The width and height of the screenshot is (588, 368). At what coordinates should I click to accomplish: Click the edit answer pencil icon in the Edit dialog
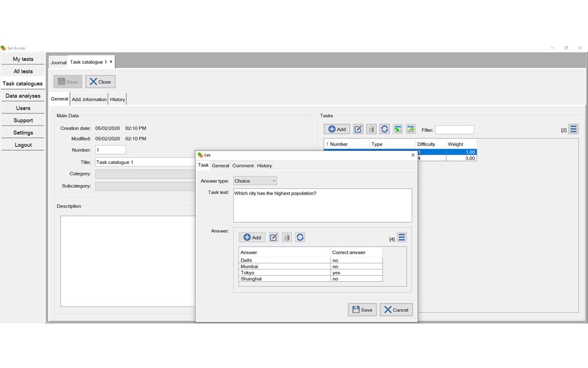[274, 237]
